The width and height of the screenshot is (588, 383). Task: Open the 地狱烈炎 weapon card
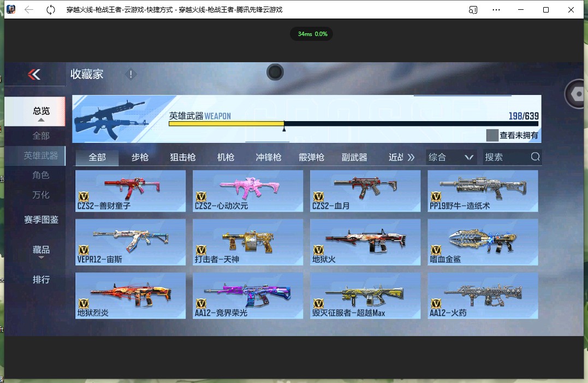tap(130, 296)
